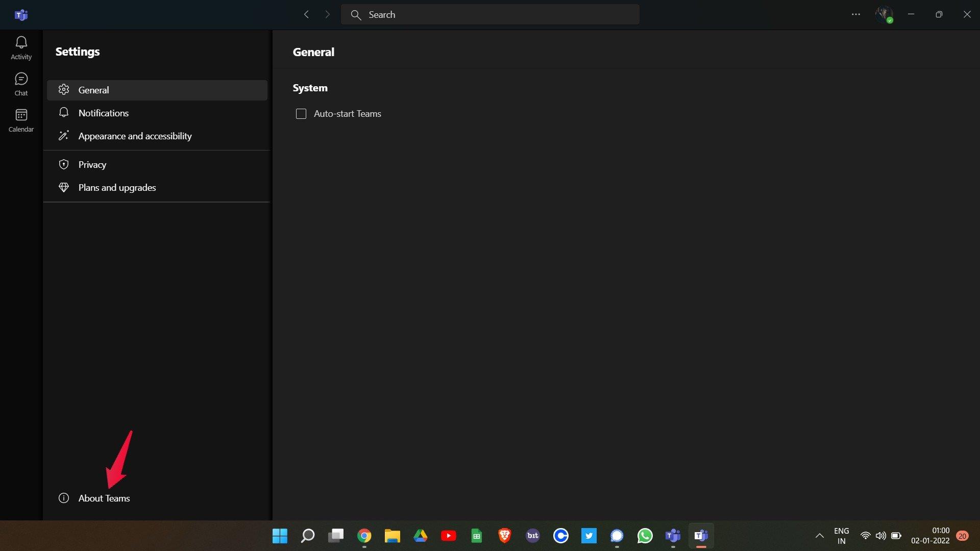980x551 pixels.
Task: Expand the hidden system tray icons chevron
Action: click(819, 536)
